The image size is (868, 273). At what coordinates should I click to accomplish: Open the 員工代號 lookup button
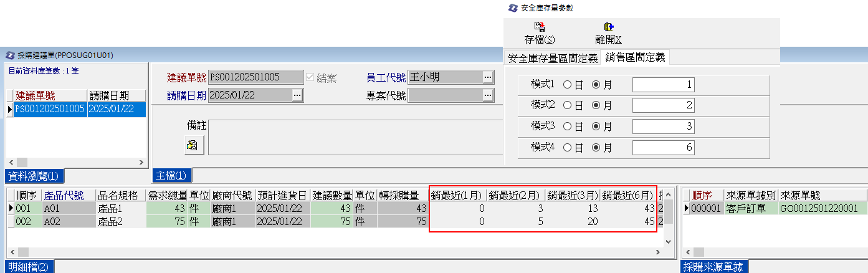tap(488, 77)
